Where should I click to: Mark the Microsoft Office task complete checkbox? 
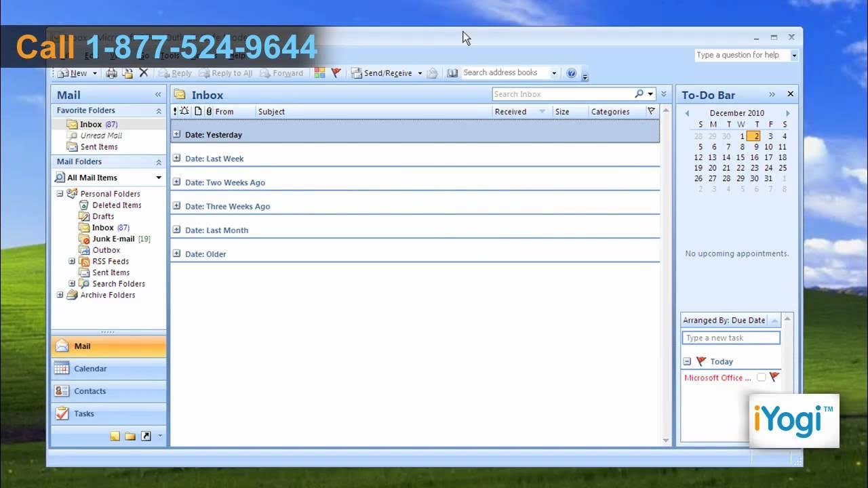click(762, 378)
